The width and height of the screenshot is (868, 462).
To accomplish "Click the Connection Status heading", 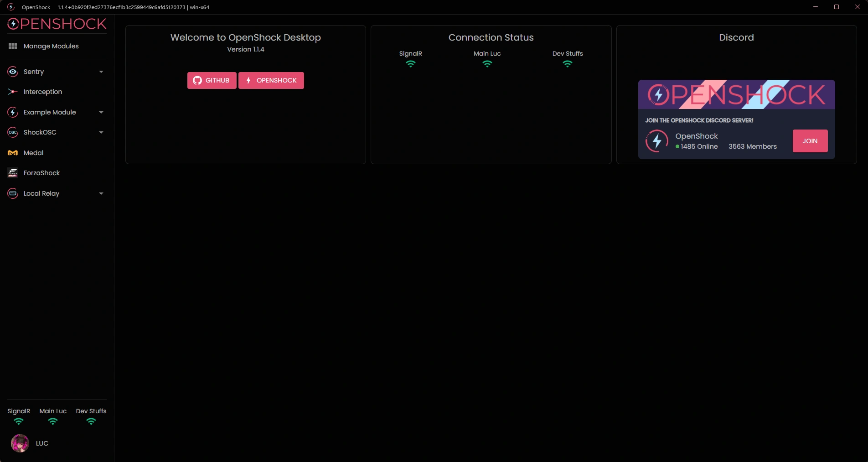I will click(491, 37).
